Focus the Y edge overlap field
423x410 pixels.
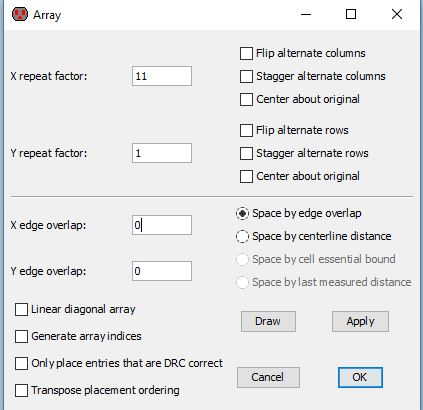(162, 271)
